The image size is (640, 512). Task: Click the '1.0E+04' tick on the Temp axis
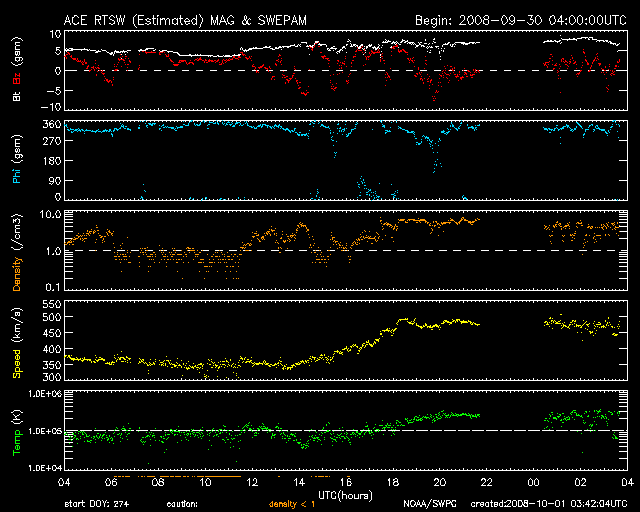[x=45, y=468]
